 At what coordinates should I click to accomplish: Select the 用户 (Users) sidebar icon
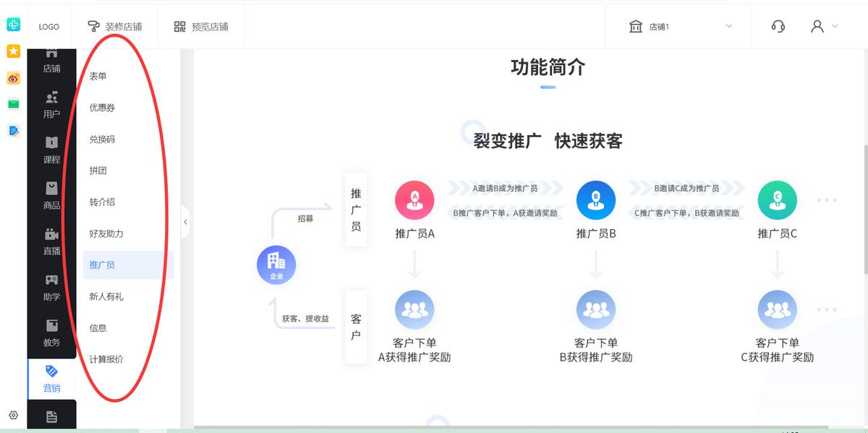pos(51,105)
